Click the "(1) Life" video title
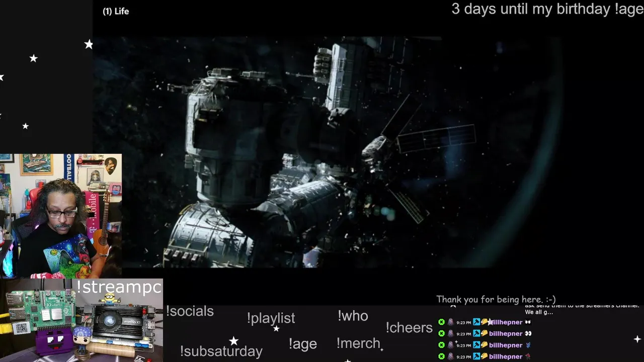 116,11
